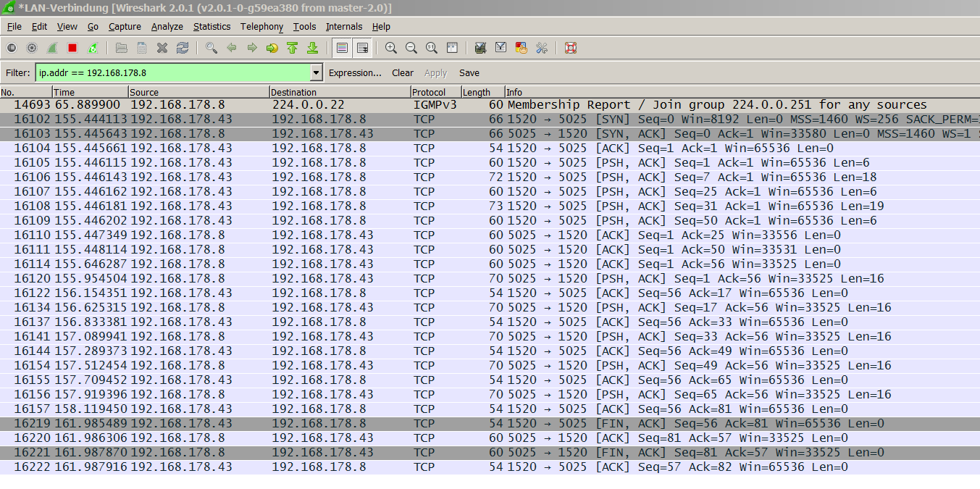Image resolution: width=980 pixels, height=489 pixels.
Task: Open the Go menu
Action: coord(93,27)
